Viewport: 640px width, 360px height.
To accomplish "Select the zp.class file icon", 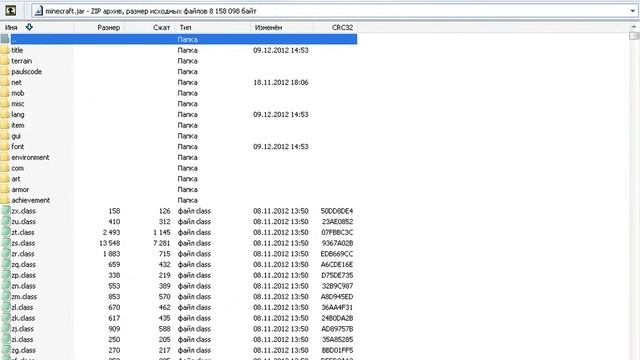I will point(6,275).
